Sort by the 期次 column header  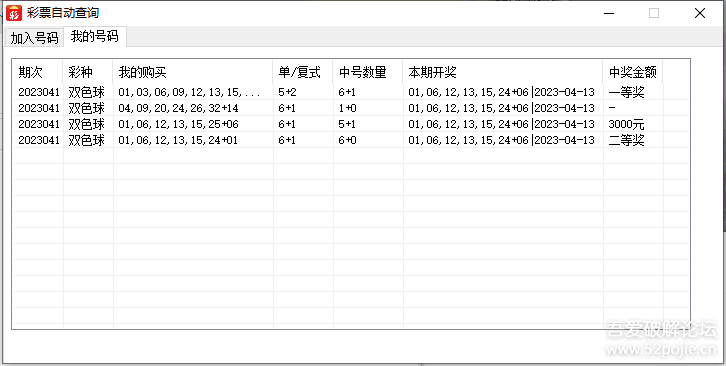37,72
